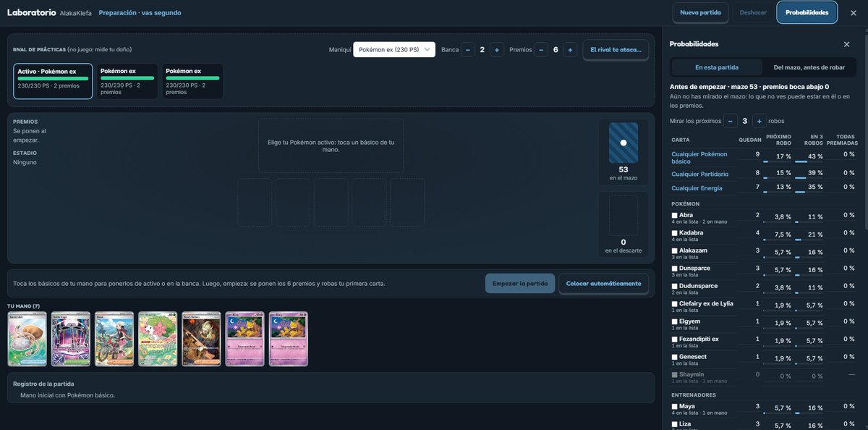The image size is (868, 430).
Task: Select the Battle Cage card in hand
Action: [71, 339]
